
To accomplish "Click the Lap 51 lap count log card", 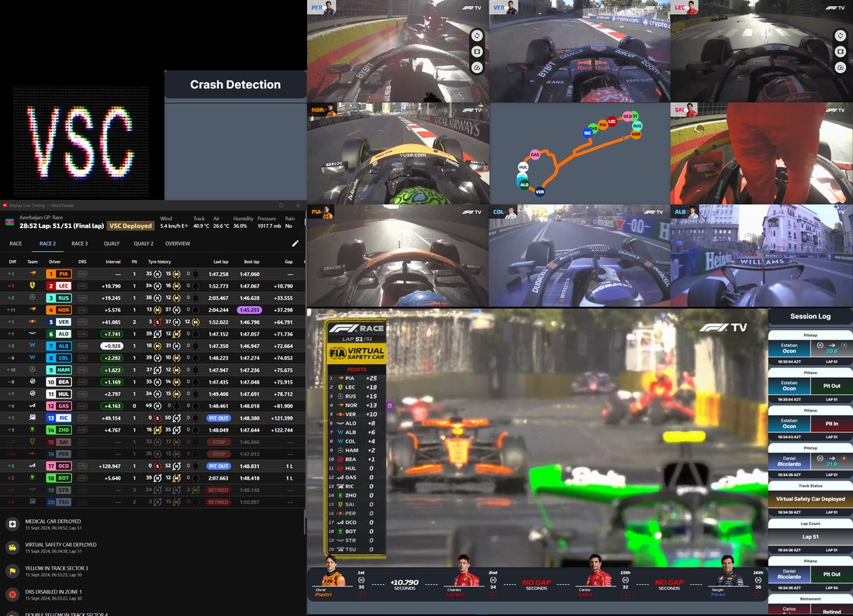I will click(810, 537).
